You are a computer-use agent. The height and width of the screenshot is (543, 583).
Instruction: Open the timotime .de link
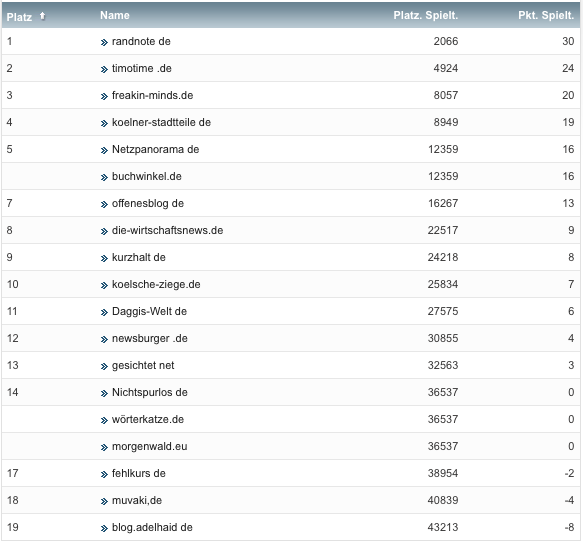point(142,68)
